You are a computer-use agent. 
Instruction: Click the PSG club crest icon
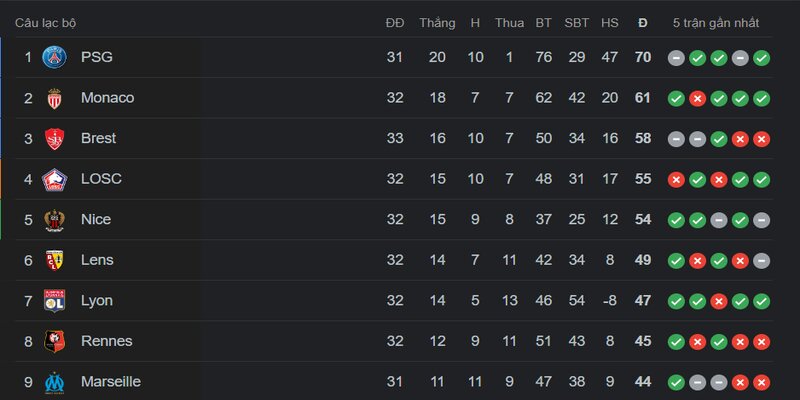point(54,57)
